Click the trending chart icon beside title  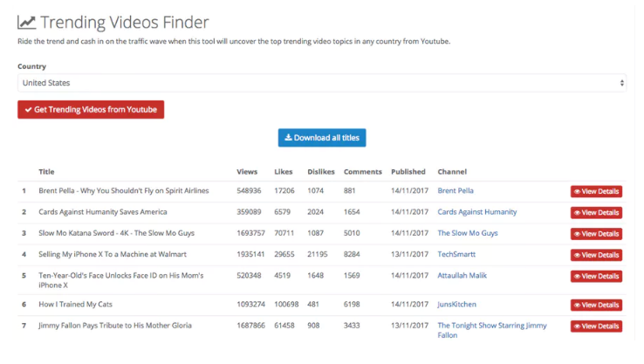27,22
